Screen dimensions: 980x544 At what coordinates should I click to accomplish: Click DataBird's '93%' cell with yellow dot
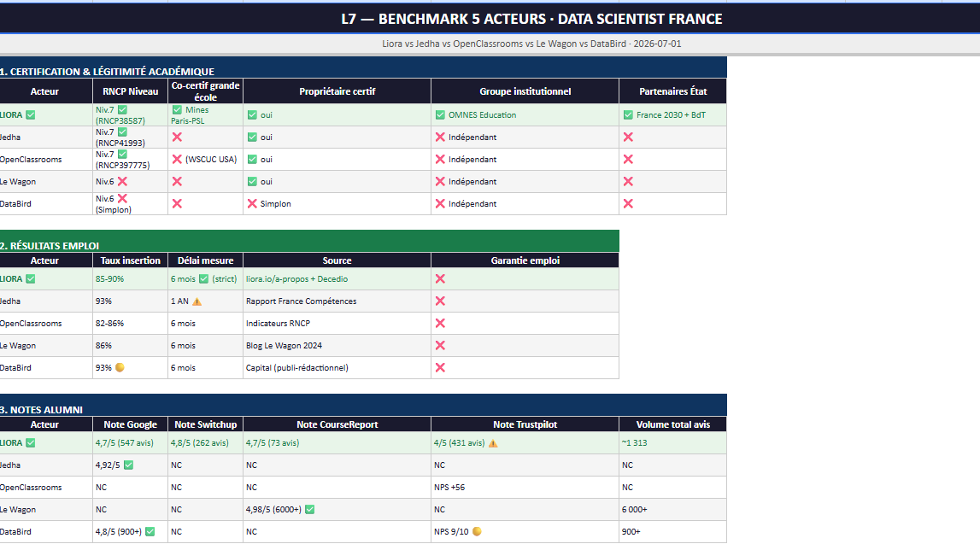130,368
